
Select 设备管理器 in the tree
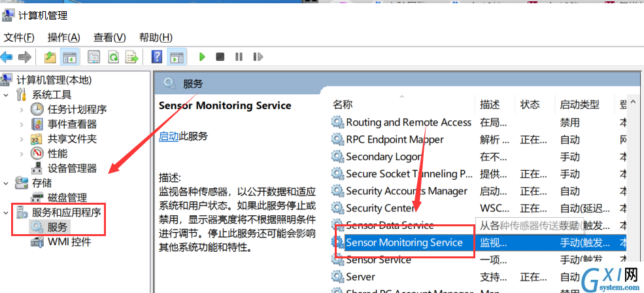pyautogui.click(x=72, y=169)
